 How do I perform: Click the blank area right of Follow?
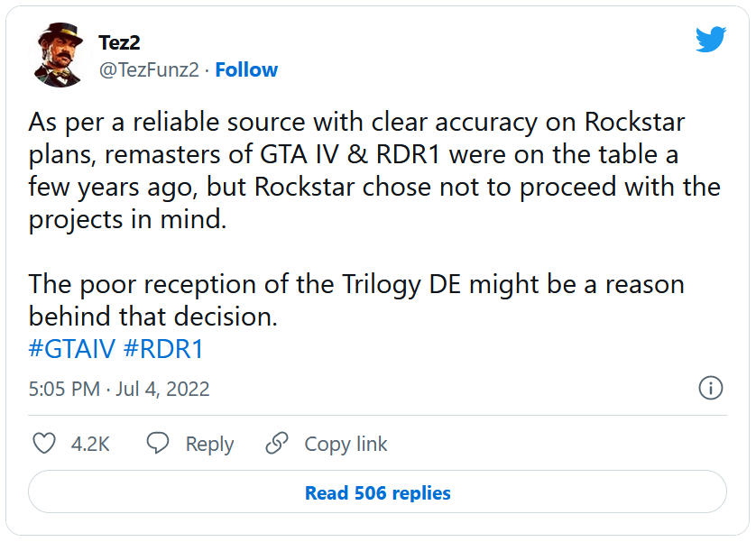(x=469, y=69)
